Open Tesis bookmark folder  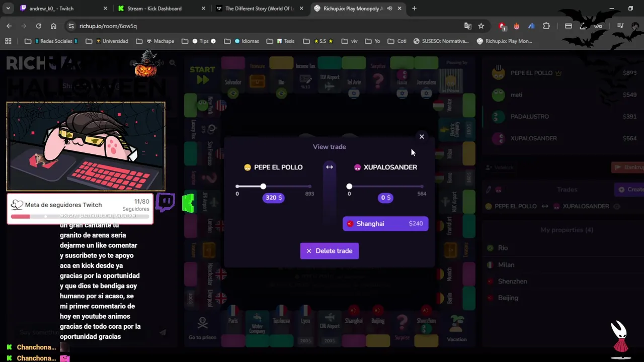click(281, 41)
